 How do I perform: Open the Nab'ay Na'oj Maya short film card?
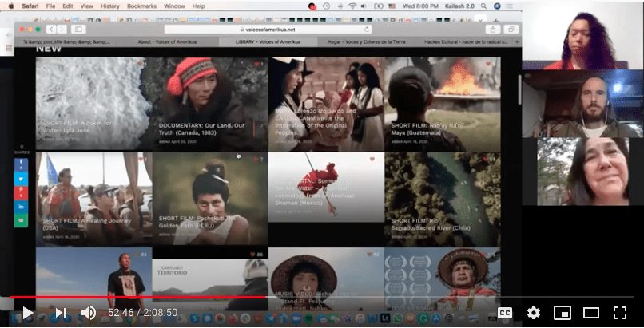pos(443,104)
